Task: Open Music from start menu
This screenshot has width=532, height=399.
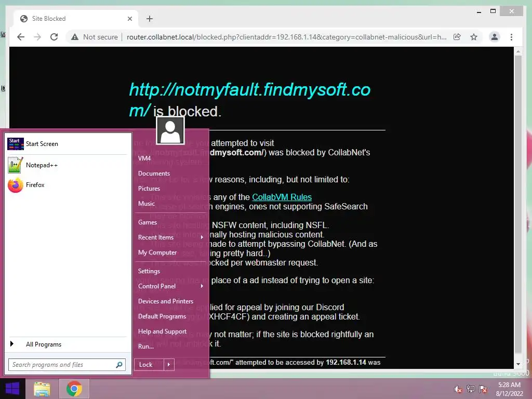Action: coord(147,204)
